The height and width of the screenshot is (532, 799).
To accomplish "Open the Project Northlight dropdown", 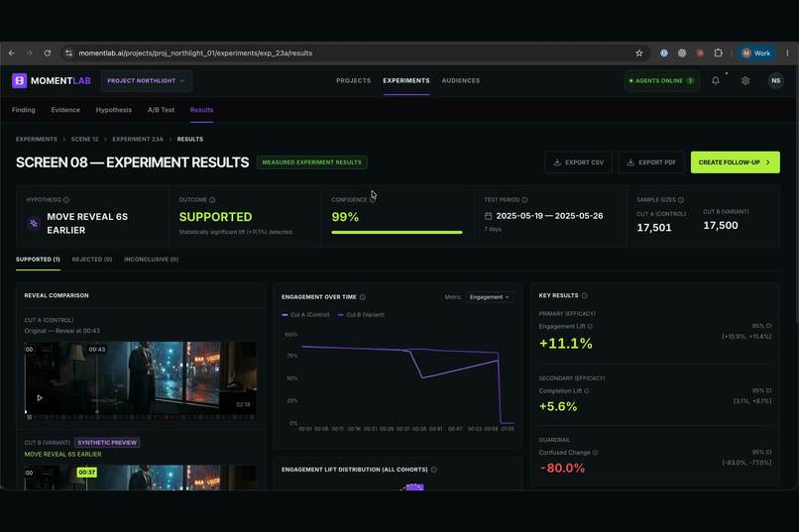I will [147, 80].
